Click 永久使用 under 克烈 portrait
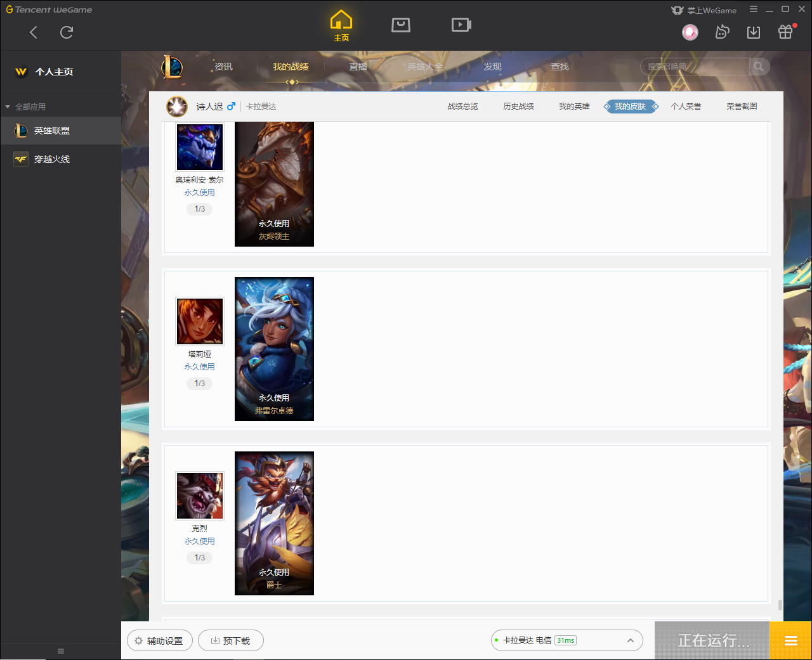The height and width of the screenshot is (660, 812). tap(200, 541)
